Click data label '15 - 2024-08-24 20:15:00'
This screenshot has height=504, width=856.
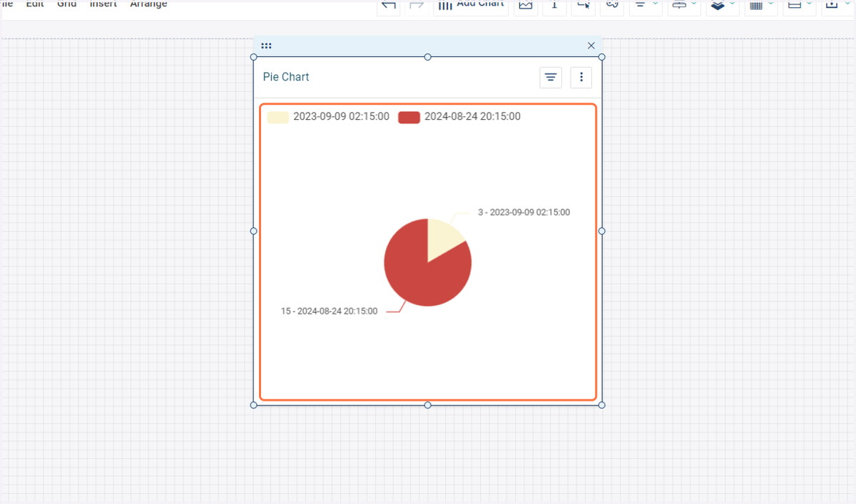330,312
